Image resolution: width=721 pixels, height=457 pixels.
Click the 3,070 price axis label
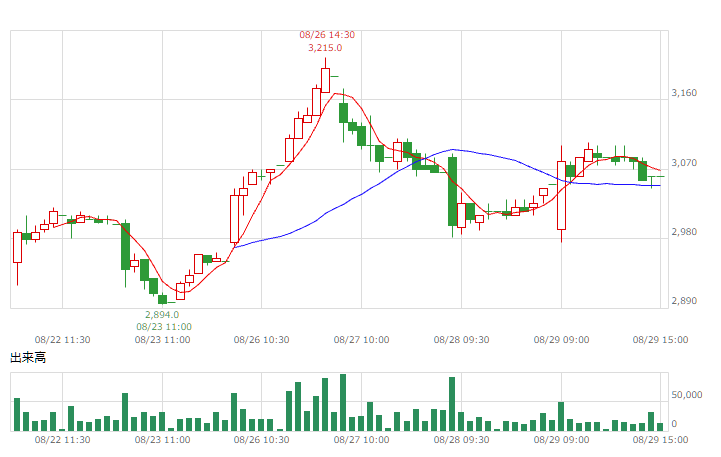(684, 163)
